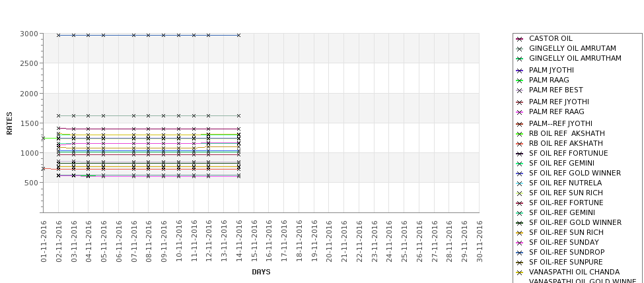Click the RATES y-axis title
This screenshot has width=644, height=283.
pyautogui.click(x=9, y=123)
